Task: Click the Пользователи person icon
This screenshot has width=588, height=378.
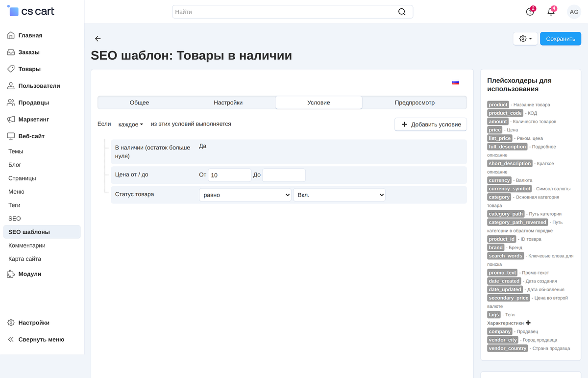Action: 11,86
